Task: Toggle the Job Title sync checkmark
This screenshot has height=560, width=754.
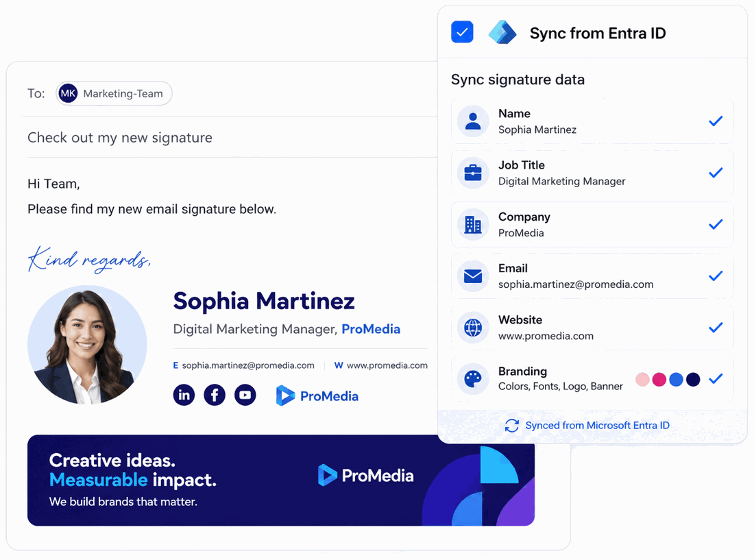Action: coord(716,173)
